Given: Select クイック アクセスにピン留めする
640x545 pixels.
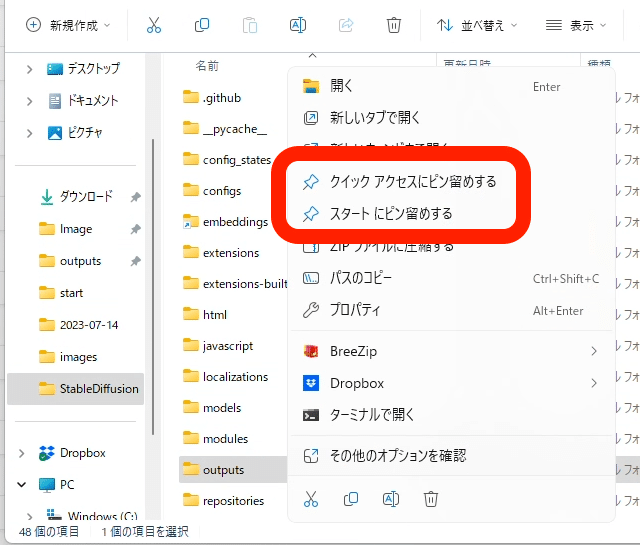Looking at the screenshot, I should (401, 182).
